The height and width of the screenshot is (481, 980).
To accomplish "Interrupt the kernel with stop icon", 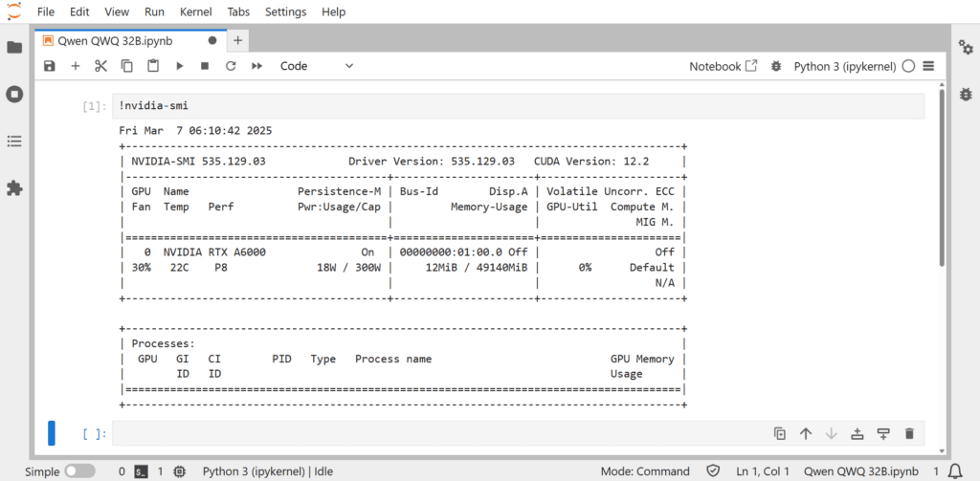I will click(205, 66).
